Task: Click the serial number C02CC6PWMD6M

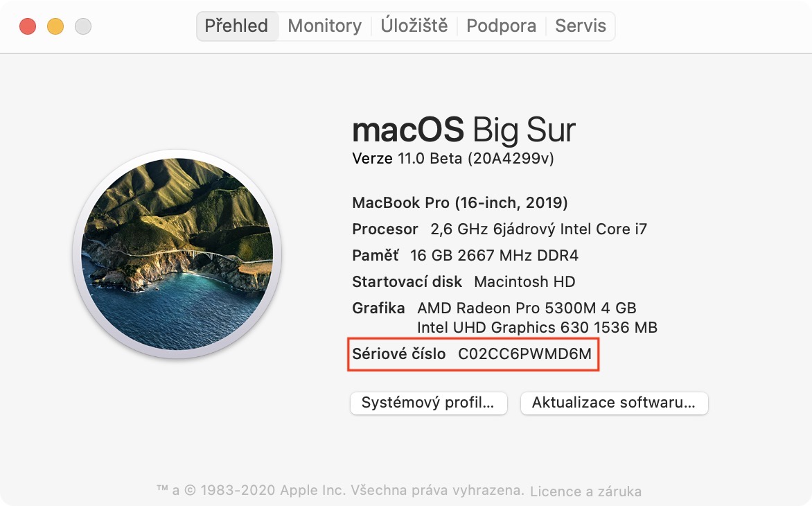Action: pyautogui.click(x=524, y=354)
